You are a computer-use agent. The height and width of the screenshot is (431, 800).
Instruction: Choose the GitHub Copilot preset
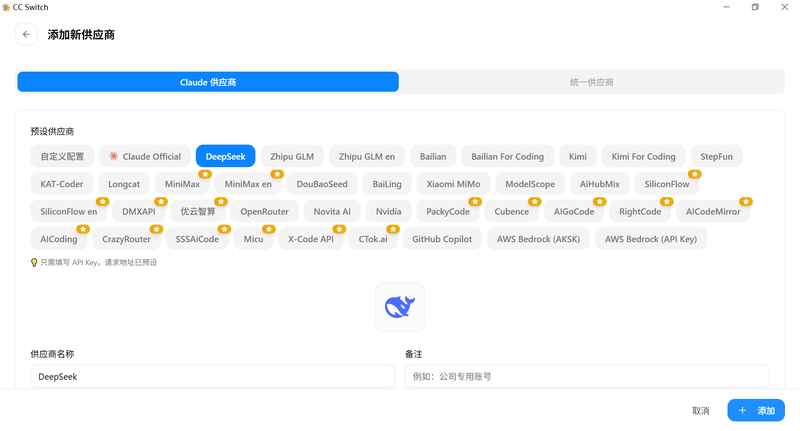[x=442, y=239]
